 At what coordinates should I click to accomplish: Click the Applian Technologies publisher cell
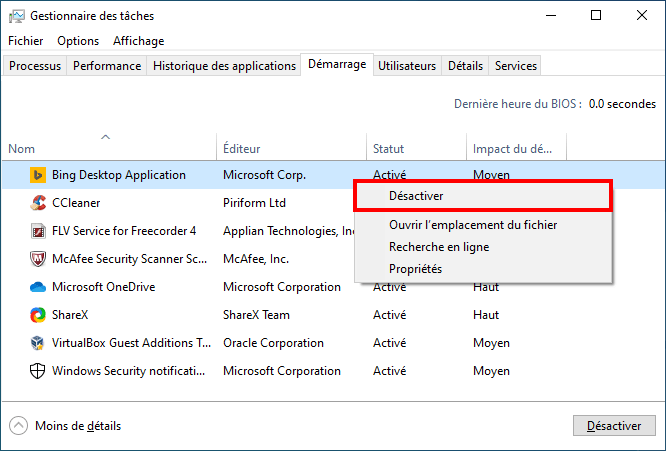point(289,231)
